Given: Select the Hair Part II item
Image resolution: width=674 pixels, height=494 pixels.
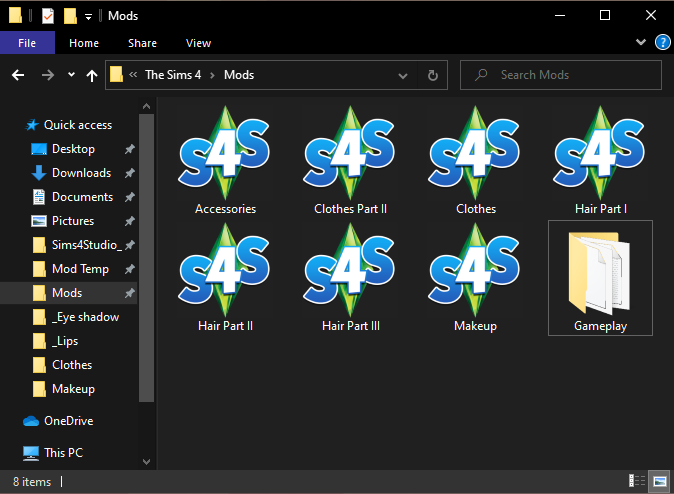Looking at the screenshot, I should pyautogui.click(x=225, y=278).
